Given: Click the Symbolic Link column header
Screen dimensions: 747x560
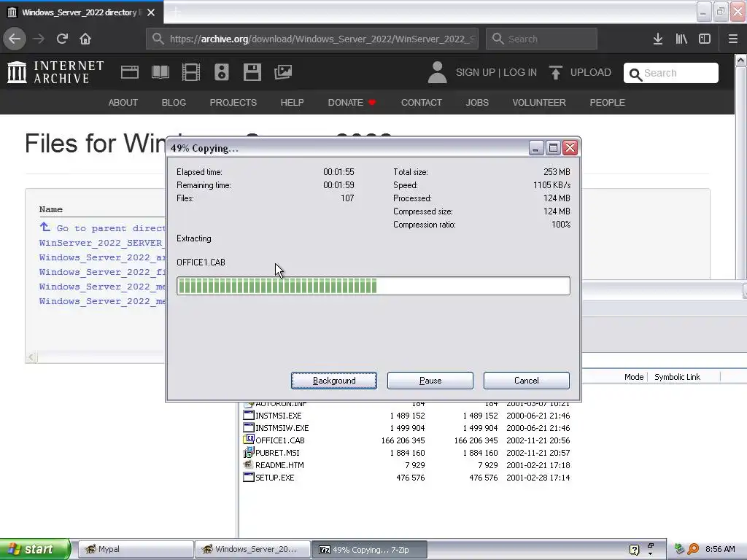Looking at the screenshot, I should (x=677, y=377).
